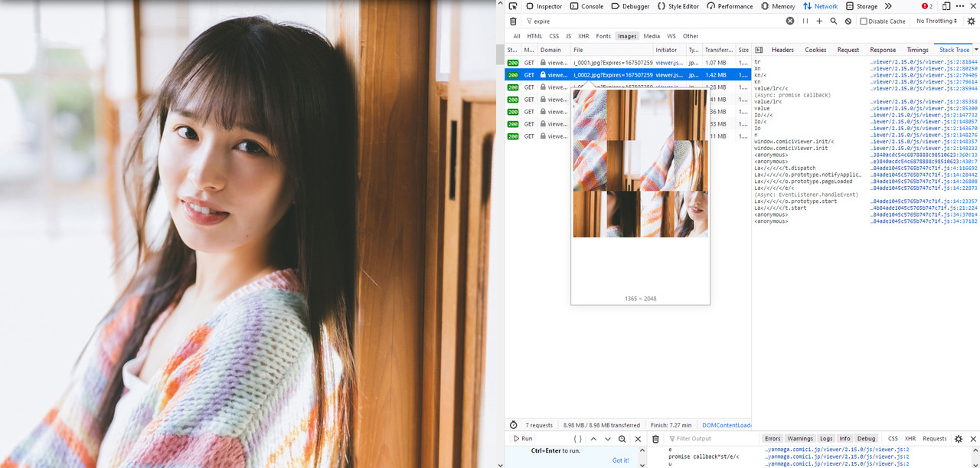Filter requests by Fonts
This screenshot has height=468, width=980.
tap(603, 36)
